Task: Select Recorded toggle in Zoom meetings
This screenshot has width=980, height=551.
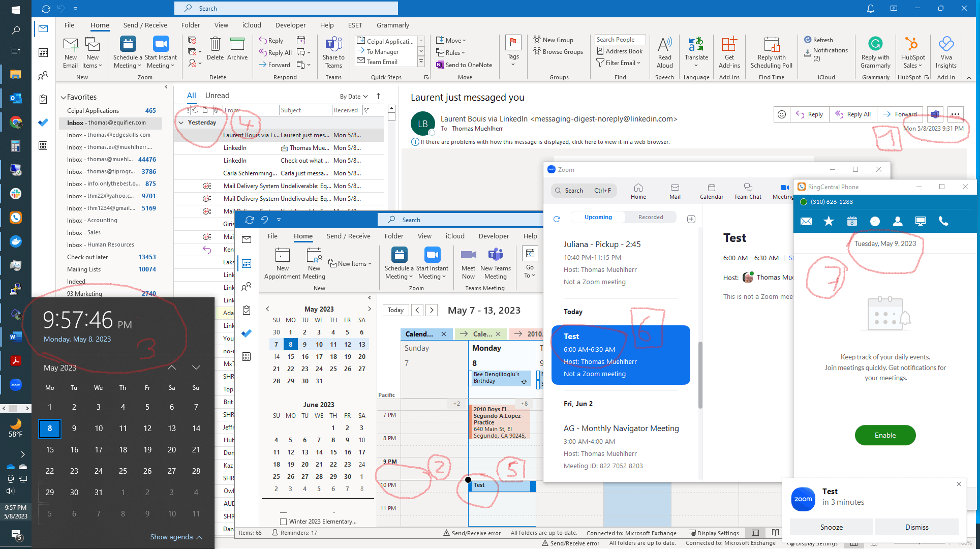Action: (x=651, y=217)
